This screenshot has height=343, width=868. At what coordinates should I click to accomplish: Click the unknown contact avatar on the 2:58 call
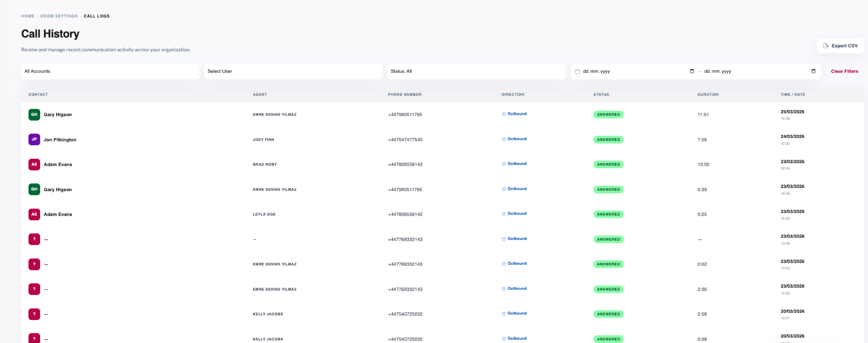click(x=34, y=314)
